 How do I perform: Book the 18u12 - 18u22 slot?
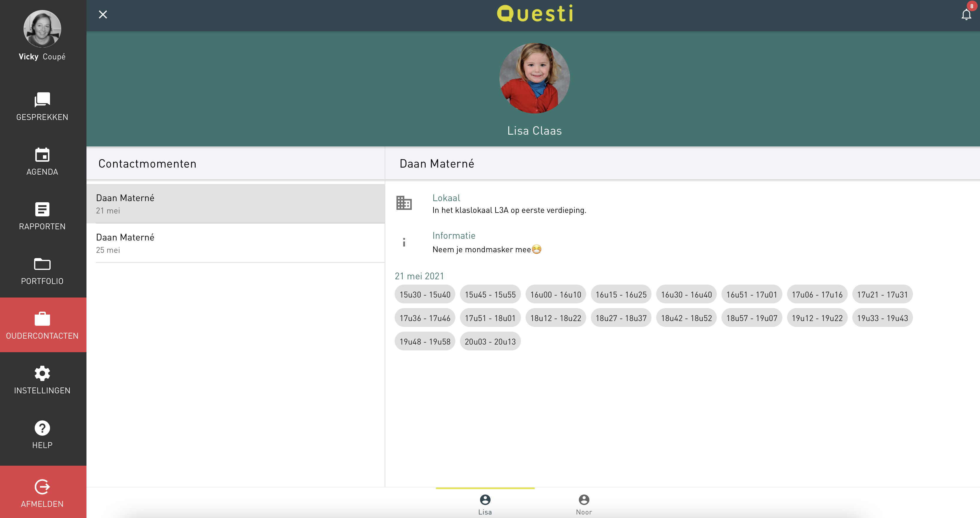[556, 318]
